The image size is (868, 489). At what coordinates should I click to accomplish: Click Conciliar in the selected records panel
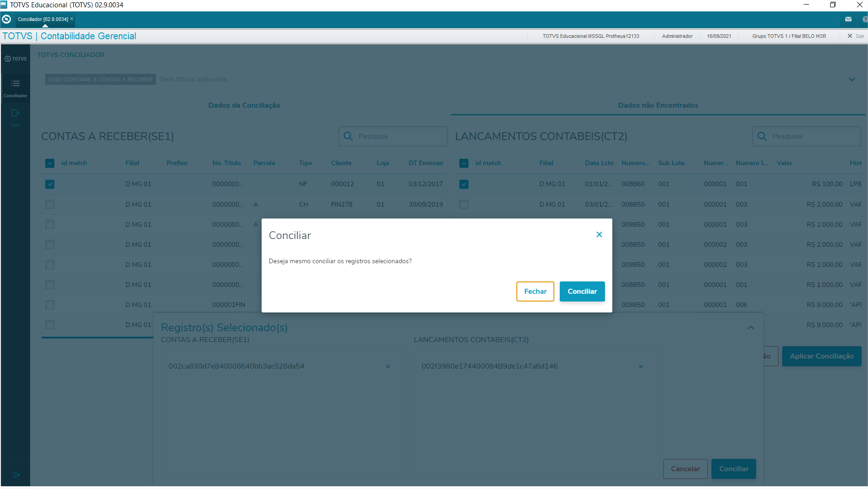733,469
